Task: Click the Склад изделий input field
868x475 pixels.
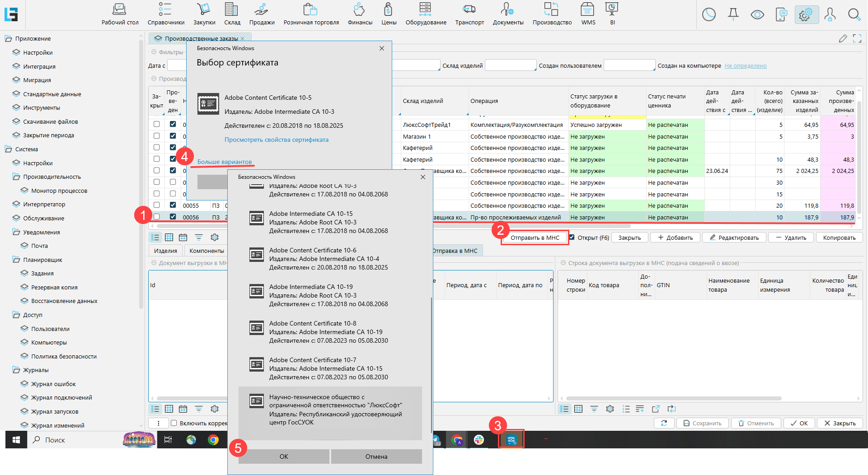Action: 510,66
